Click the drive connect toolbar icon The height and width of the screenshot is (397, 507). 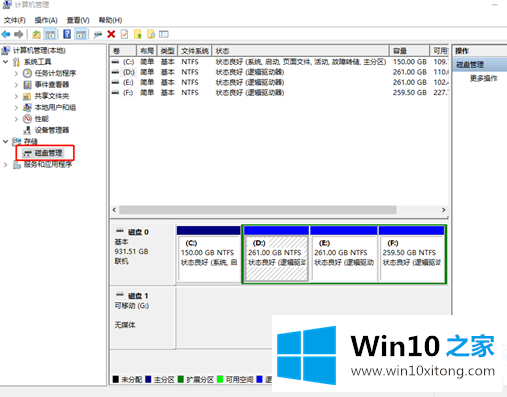point(98,34)
